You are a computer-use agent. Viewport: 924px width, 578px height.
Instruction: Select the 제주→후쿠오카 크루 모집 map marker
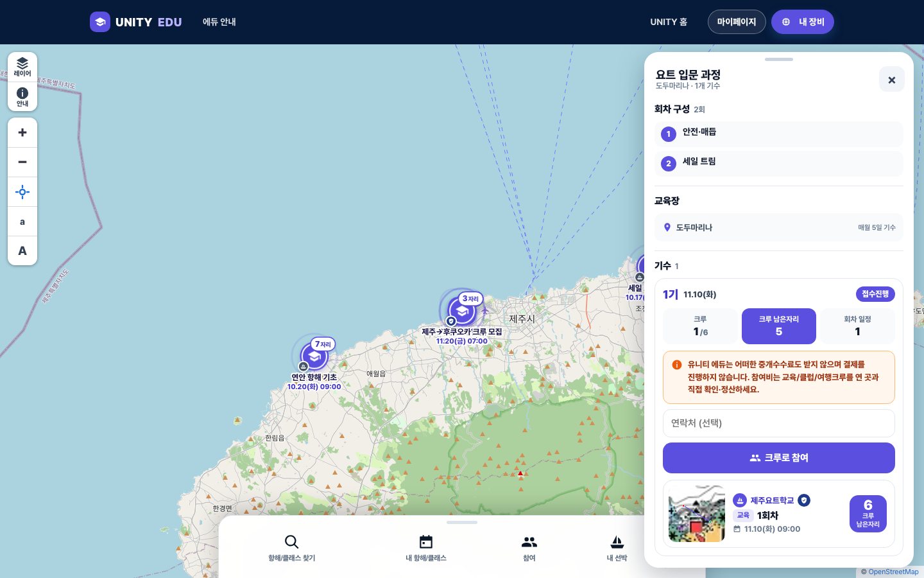pos(462,311)
